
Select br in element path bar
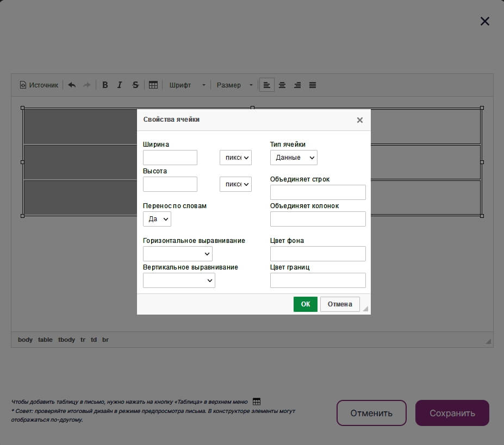coord(105,340)
